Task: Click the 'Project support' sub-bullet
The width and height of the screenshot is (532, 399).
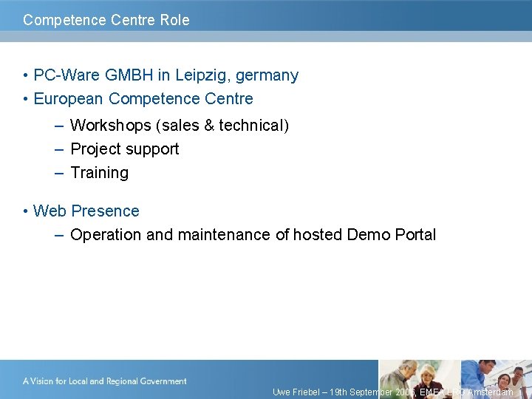Action: point(125,149)
